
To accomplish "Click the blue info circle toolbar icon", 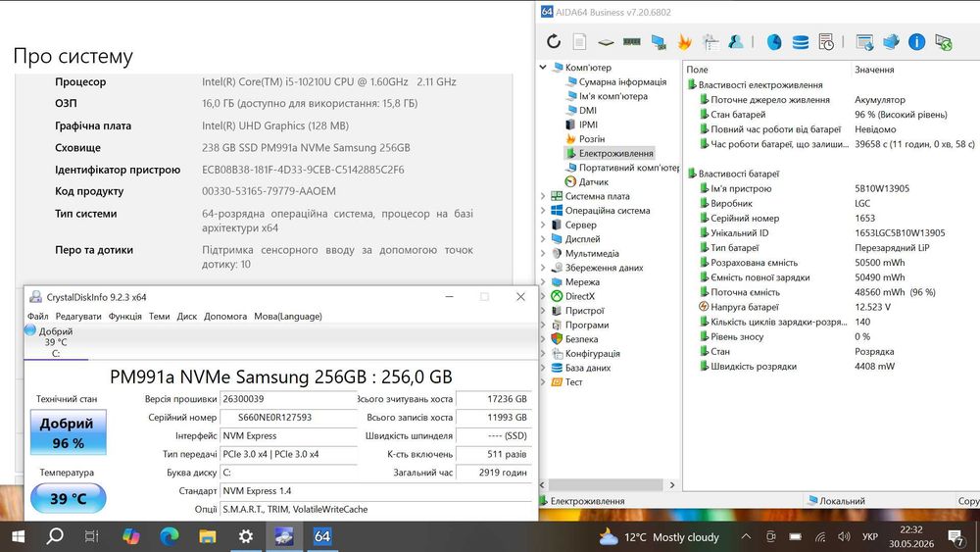I will click(917, 42).
